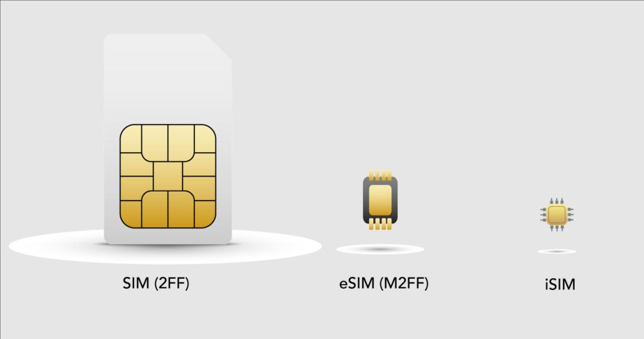Click the small oval shadow under iSIM chip

(557, 251)
